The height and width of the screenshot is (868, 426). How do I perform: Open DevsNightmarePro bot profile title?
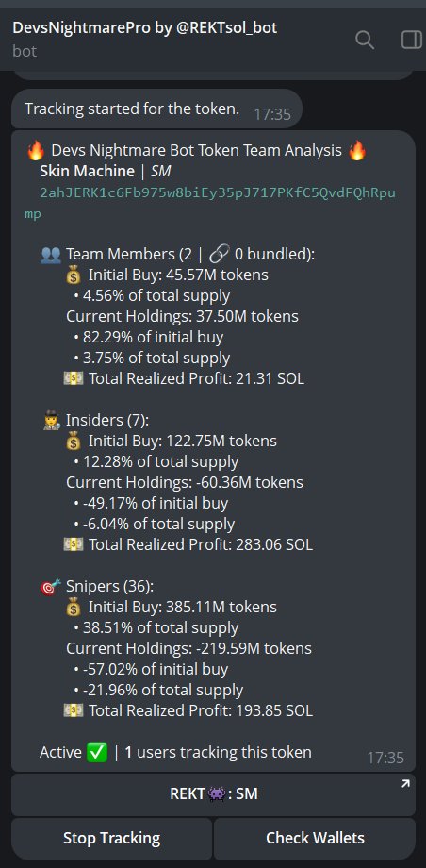pos(145,27)
